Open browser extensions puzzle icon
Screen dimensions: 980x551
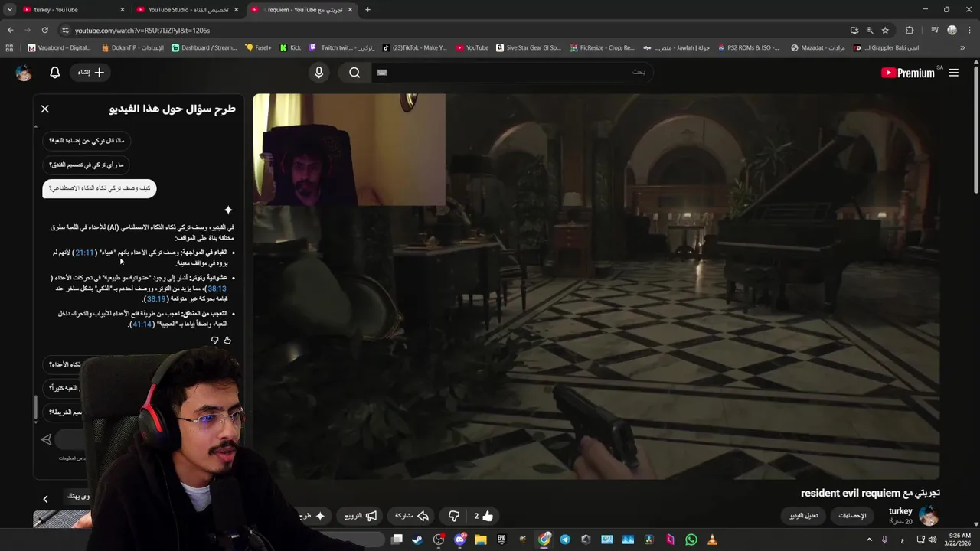click(910, 31)
